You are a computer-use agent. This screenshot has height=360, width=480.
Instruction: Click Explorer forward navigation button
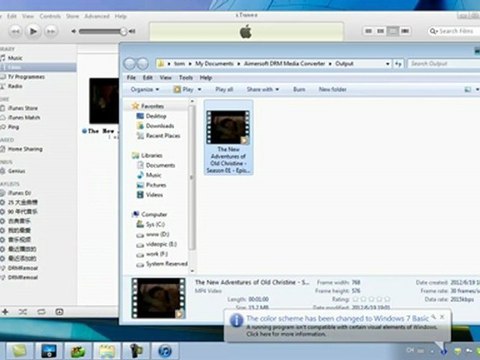143,63
